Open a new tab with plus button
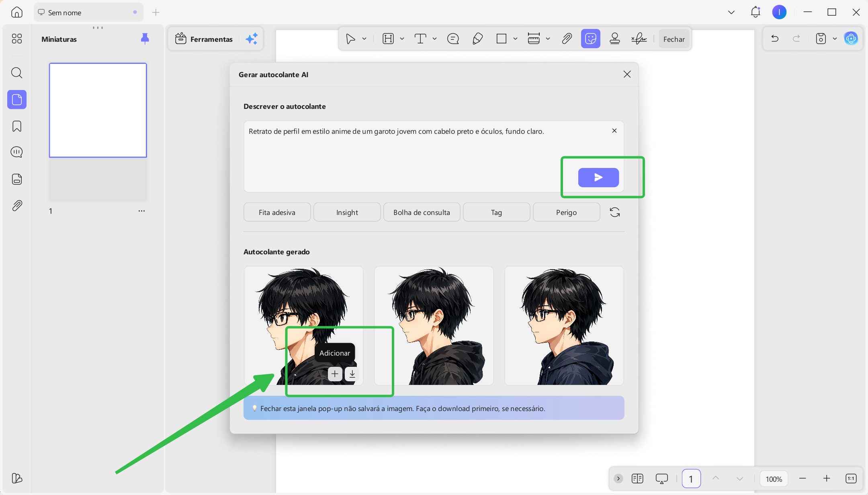Image resolution: width=868 pixels, height=495 pixels. click(156, 12)
